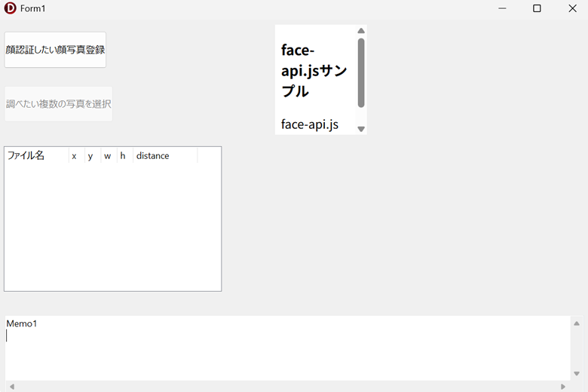Click Memo1 vertical scroll up arrow
The width and height of the screenshot is (588, 392).
click(577, 323)
